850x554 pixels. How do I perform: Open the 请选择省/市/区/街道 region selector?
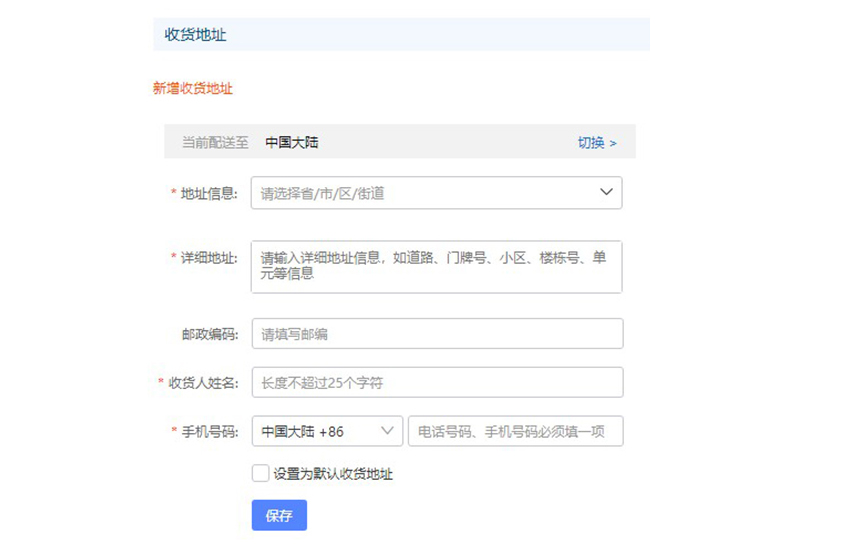(x=436, y=192)
